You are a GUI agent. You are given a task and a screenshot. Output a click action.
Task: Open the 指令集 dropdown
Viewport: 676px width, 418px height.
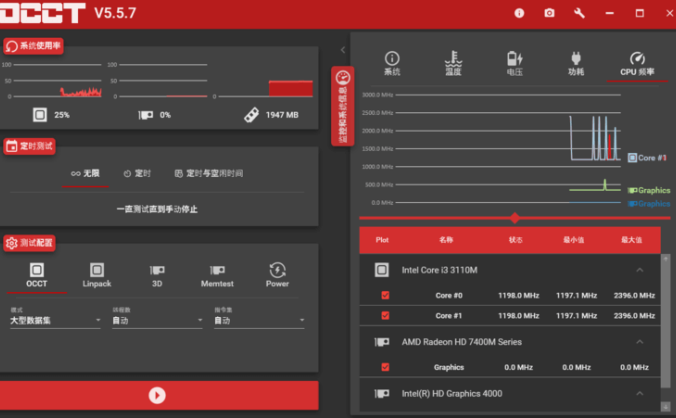(260, 320)
